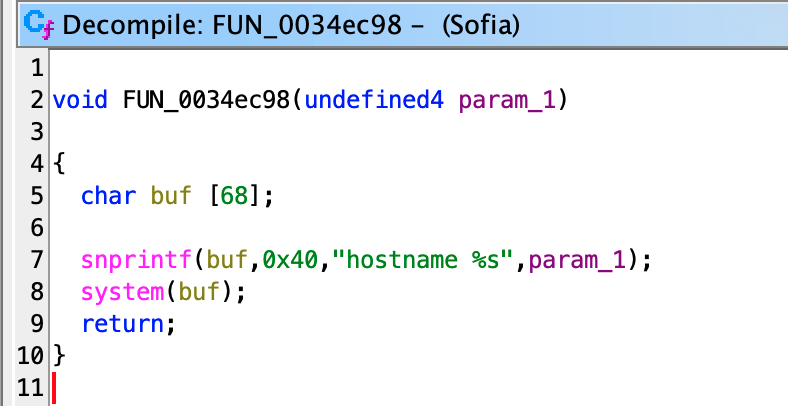Select param_1 argument in snprintf call
The width and height of the screenshot is (788, 406).
[x=581, y=260]
